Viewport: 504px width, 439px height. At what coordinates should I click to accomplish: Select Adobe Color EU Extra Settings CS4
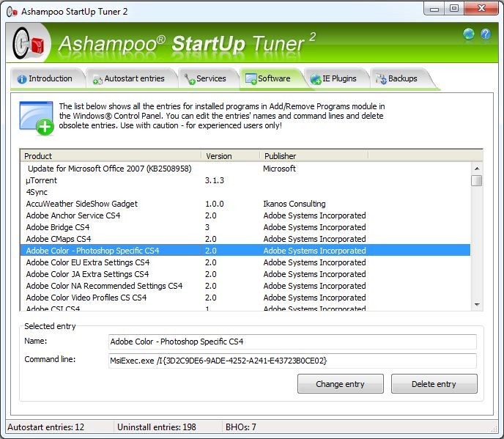[245, 262]
